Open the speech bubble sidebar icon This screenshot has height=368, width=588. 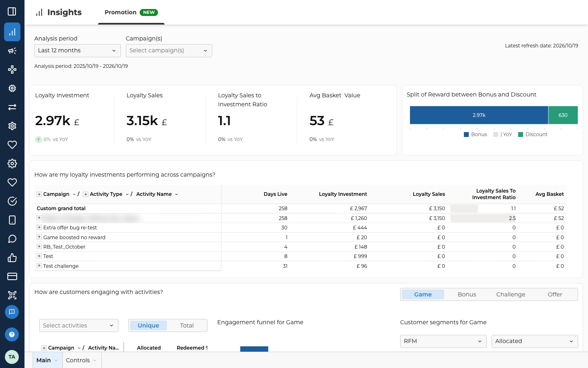[12, 239]
